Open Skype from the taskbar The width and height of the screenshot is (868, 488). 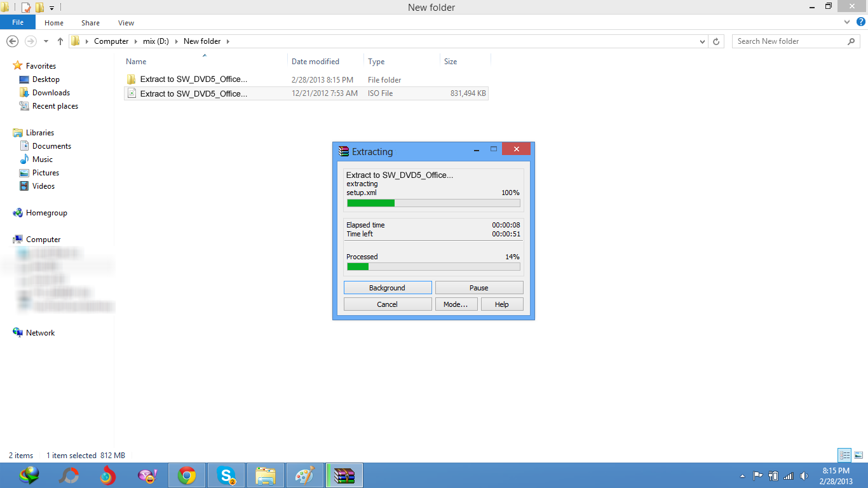(226, 475)
